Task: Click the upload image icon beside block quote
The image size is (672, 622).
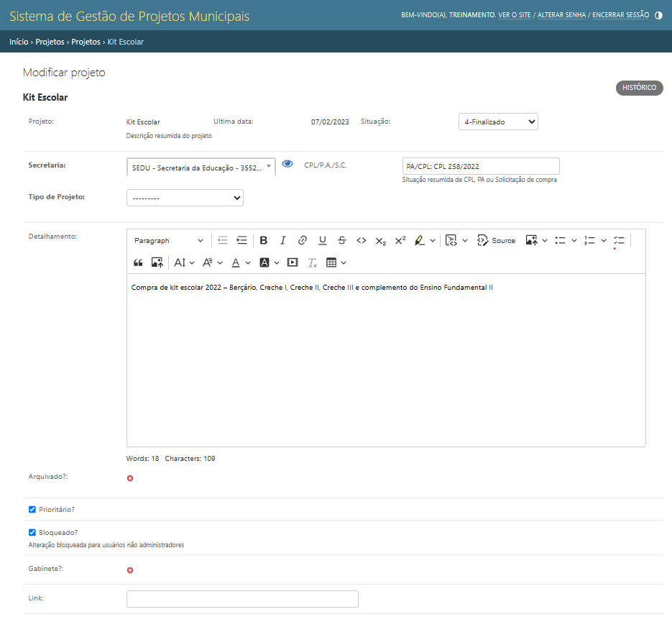Action: [157, 262]
